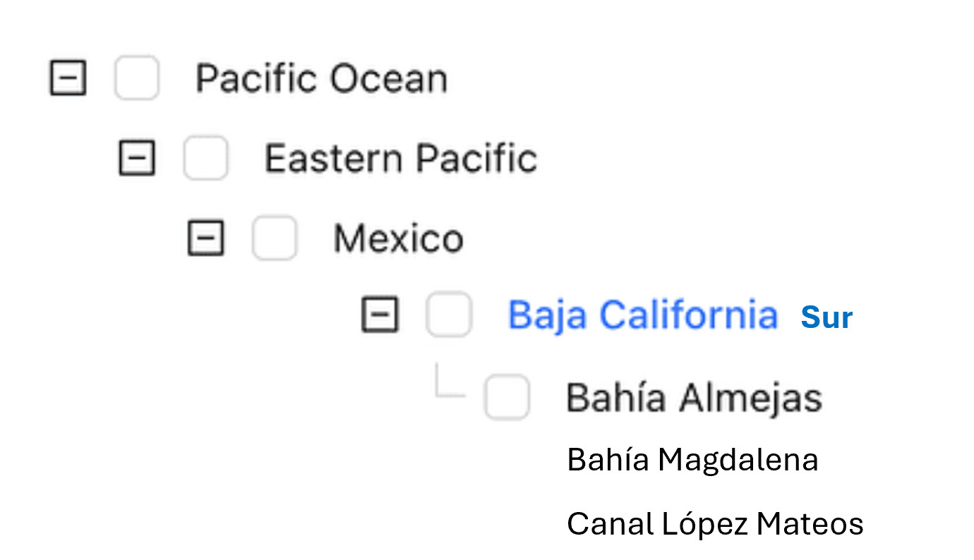Collapse the Mexico node
Screen dimensions: 974x560
[x=205, y=238]
